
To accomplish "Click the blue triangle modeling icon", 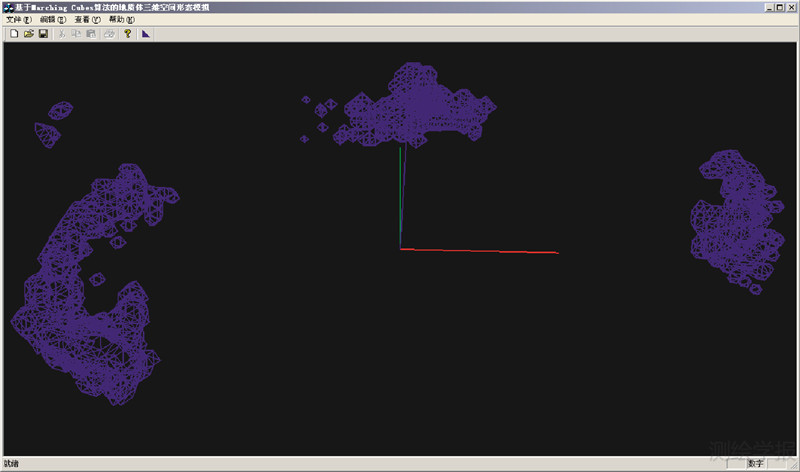I will (x=145, y=33).
